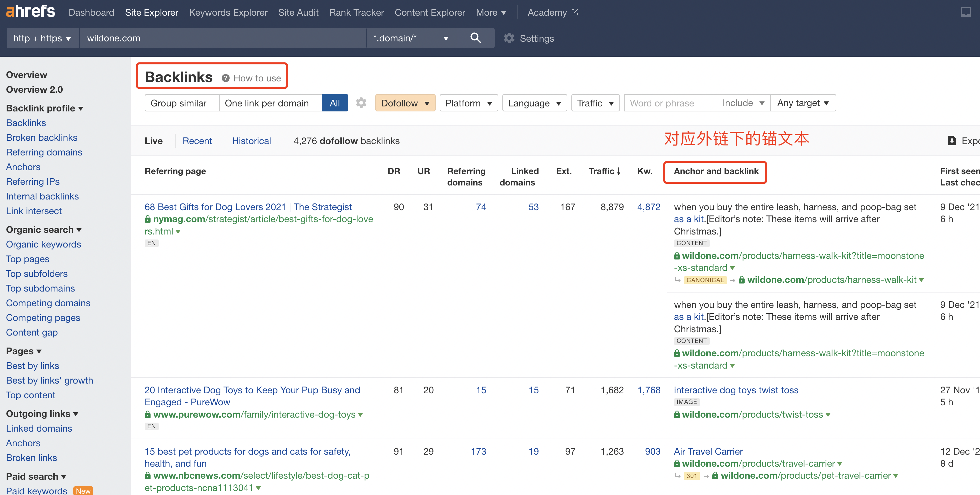Open the Traffic filter dropdown
Image resolution: width=980 pixels, height=495 pixels.
[595, 103]
